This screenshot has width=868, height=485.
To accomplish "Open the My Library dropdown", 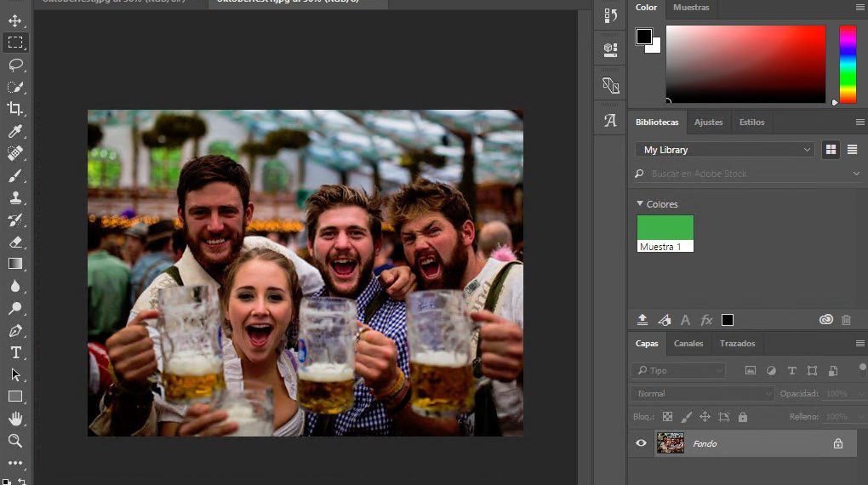I will 725,150.
